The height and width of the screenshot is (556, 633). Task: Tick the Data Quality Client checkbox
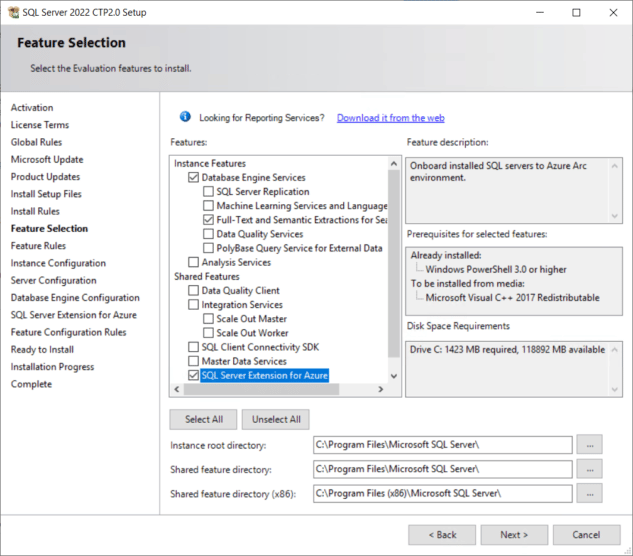[193, 290]
